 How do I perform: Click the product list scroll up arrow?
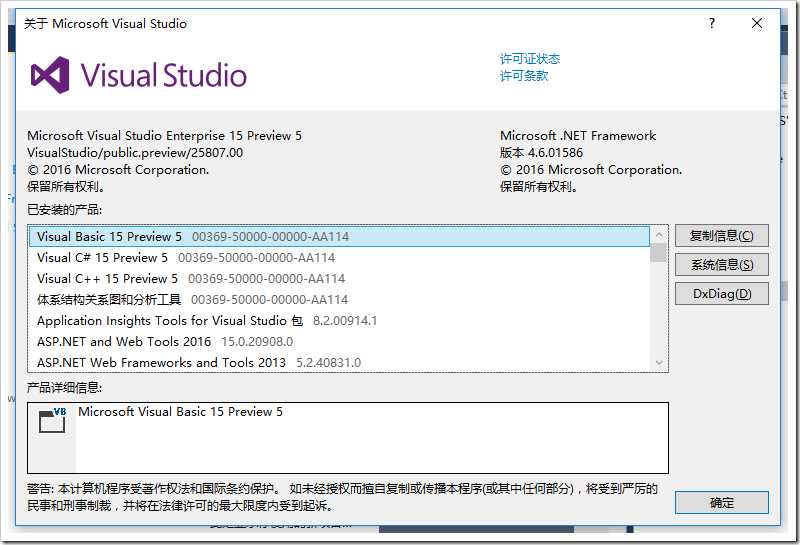(x=659, y=235)
